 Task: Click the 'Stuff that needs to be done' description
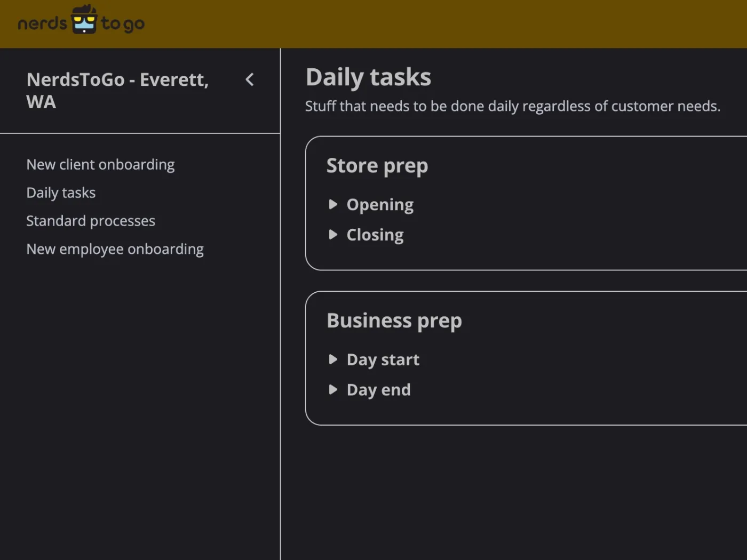click(x=513, y=106)
